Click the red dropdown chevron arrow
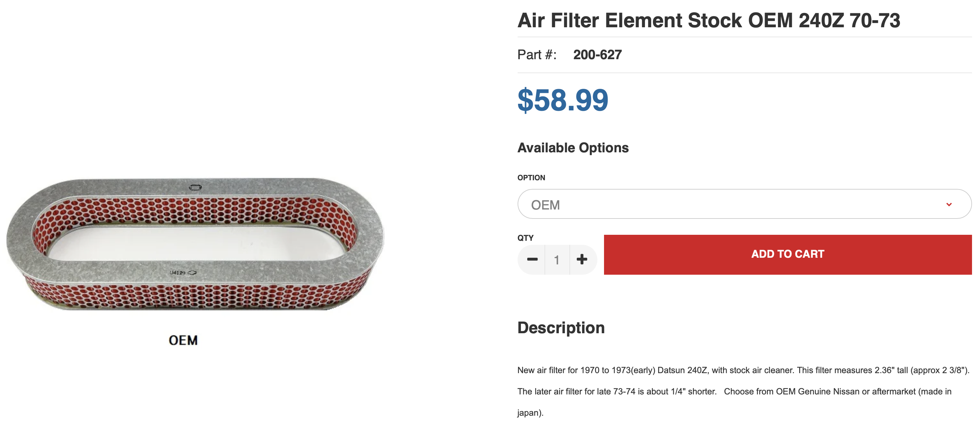The image size is (980, 433). pyautogui.click(x=949, y=205)
